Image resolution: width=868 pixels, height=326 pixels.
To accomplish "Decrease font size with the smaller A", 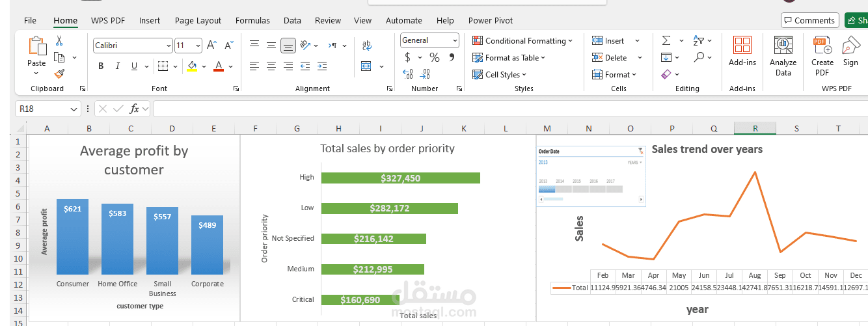I will (228, 46).
